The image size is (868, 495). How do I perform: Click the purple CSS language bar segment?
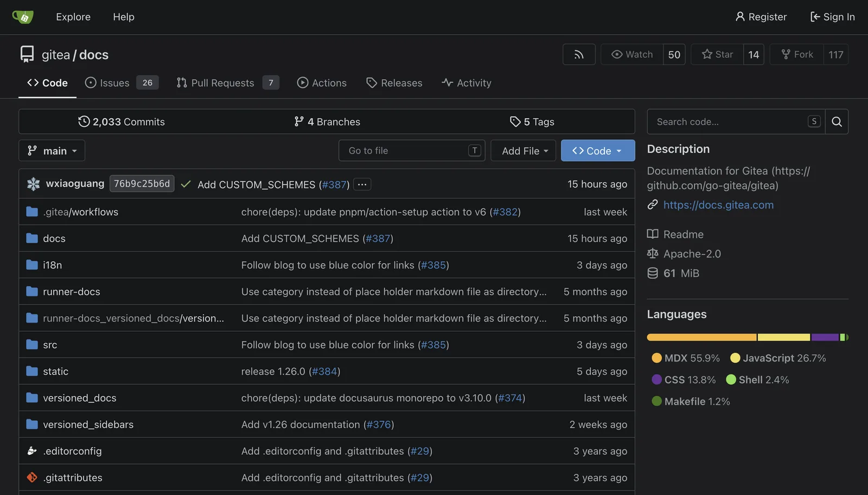click(825, 337)
